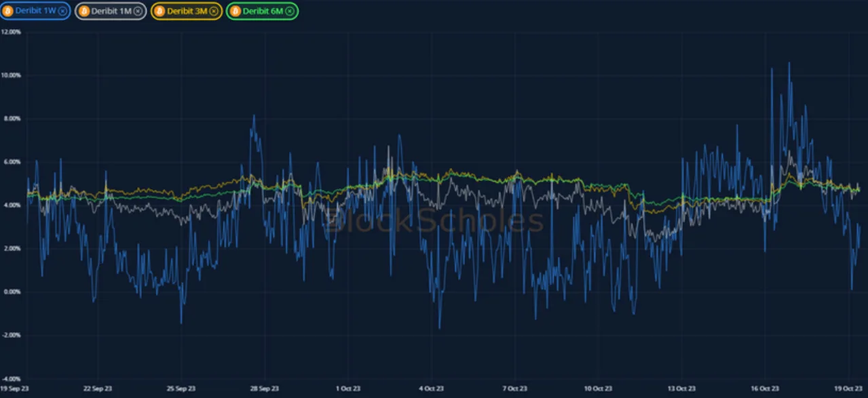Screen dimensions: 868x398
Task: Click the 28 Sep 23 date label
Action: click(264, 389)
